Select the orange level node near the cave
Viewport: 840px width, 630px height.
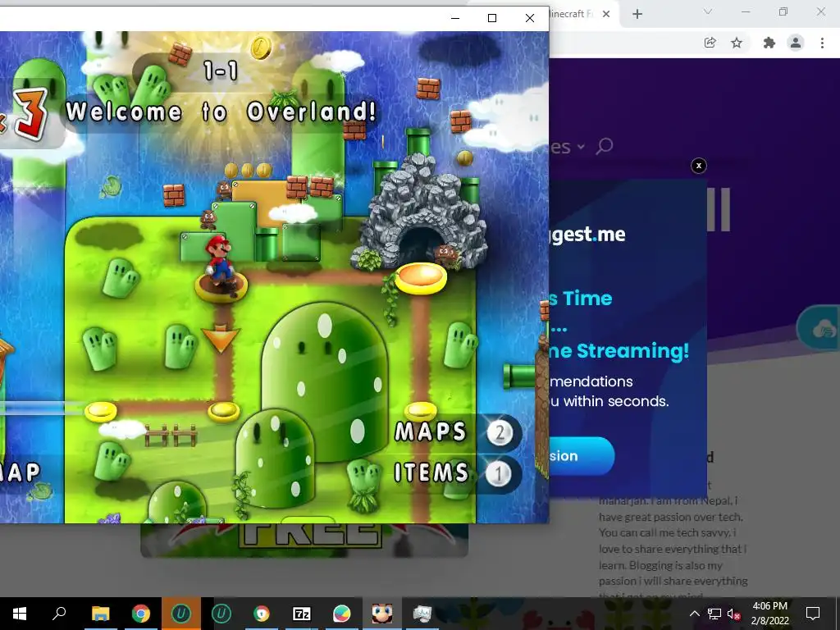421,278
